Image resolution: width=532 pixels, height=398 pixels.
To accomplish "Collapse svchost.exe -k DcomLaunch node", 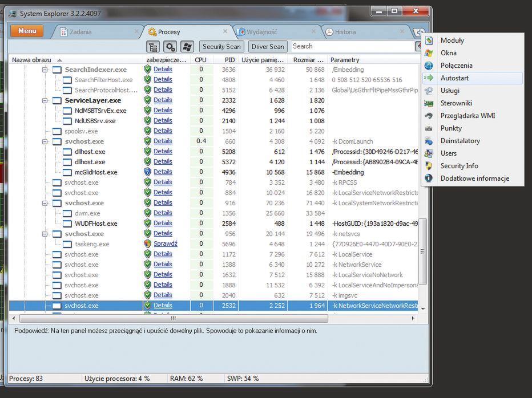I will tap(45, 141).
